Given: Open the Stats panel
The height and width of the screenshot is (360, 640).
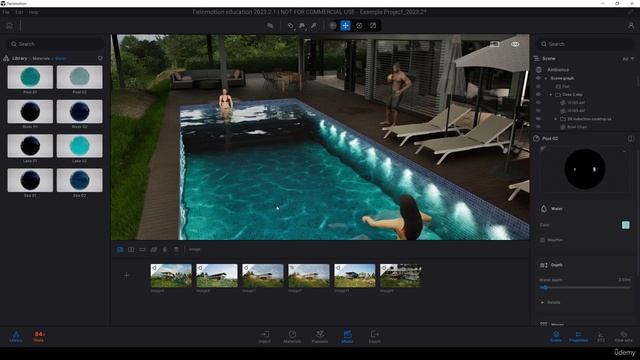Looking at the screenshot, I should (x=39, y=337).
